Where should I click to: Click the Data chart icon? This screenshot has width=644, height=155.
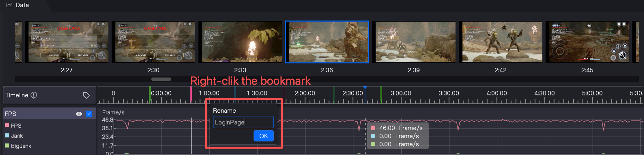click(x=9, y=5)
